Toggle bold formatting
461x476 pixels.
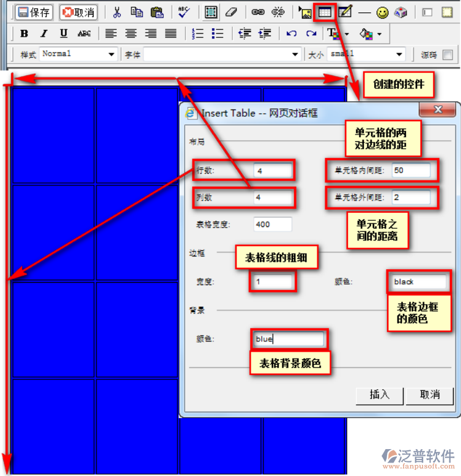(x=24, y=34)
